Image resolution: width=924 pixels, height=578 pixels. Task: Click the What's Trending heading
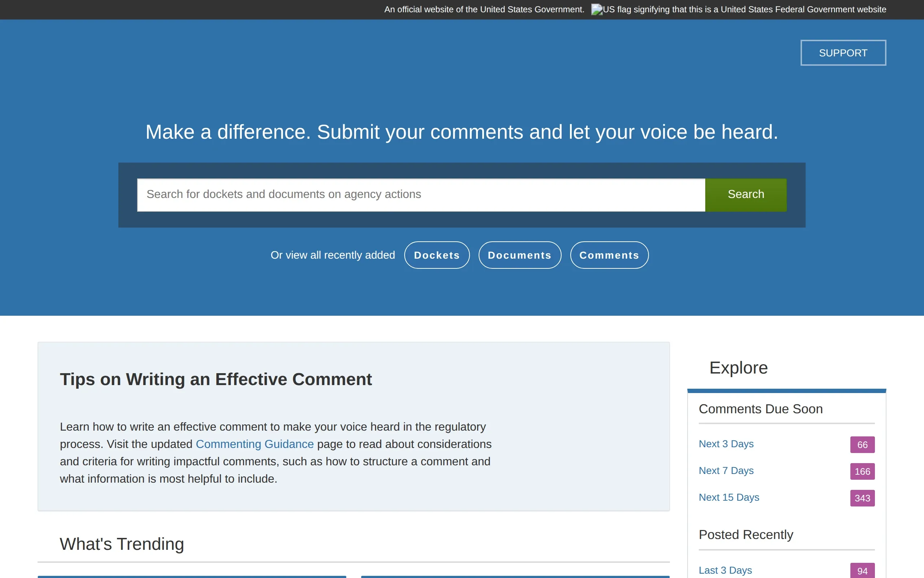coord(122,544)
